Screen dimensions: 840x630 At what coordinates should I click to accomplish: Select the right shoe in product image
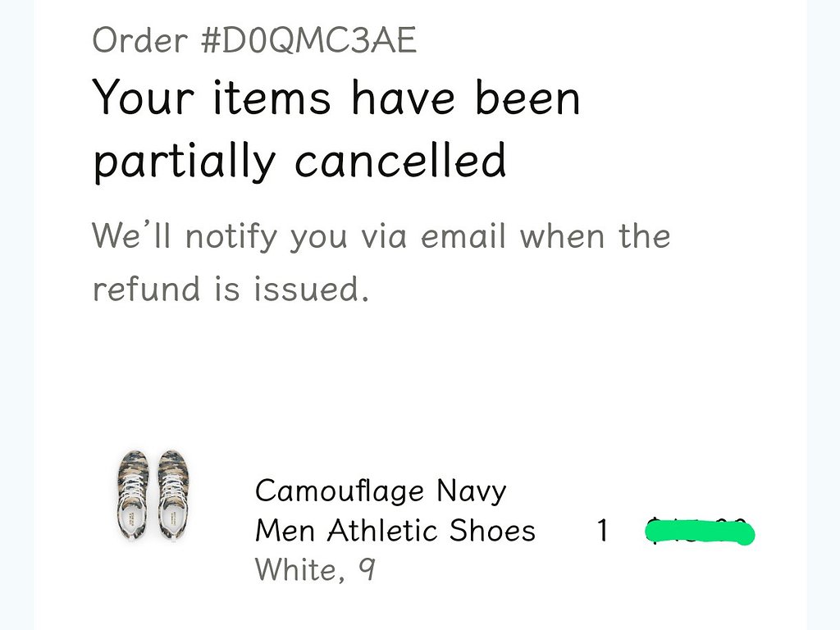click(x=172, y=495)
